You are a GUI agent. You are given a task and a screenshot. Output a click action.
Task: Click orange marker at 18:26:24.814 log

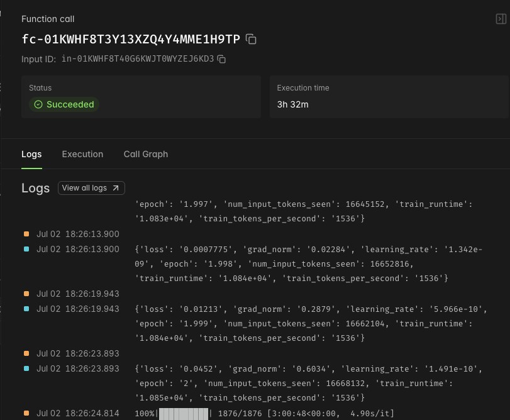click(26, 413)
